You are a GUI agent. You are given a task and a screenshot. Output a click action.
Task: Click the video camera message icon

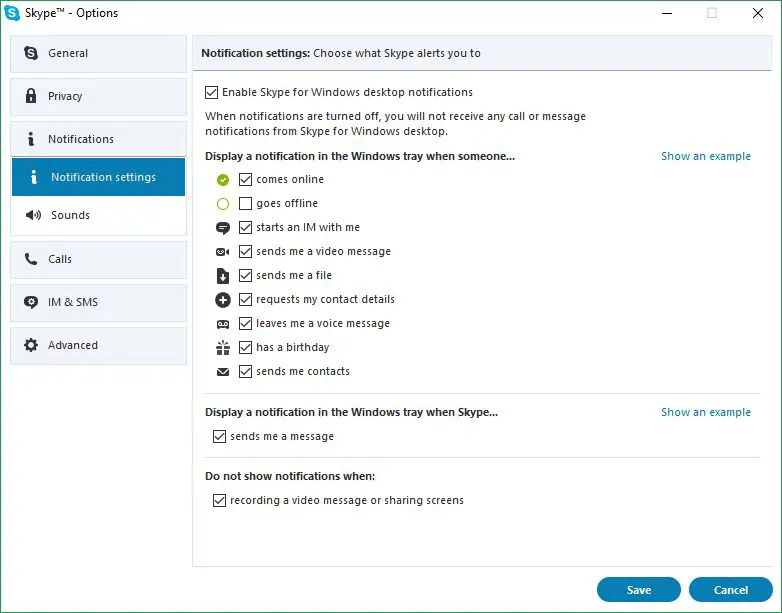[x=222, y=252]
